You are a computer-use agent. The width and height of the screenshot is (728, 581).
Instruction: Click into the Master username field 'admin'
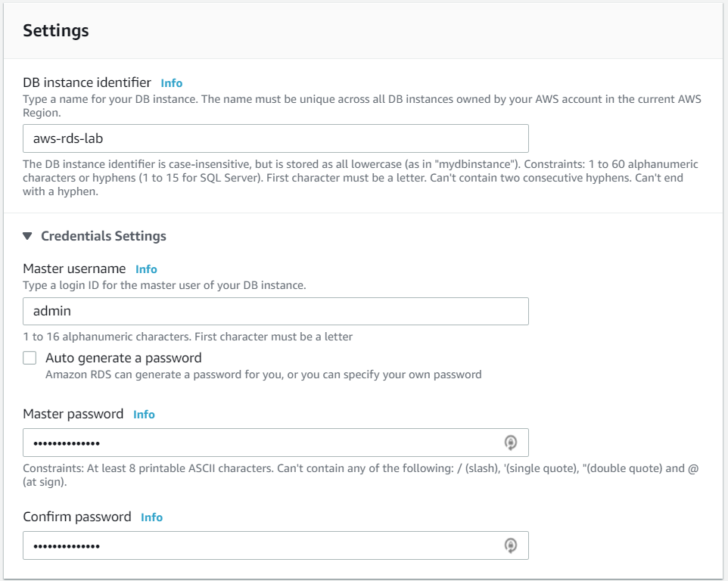(x=275, y=311)
